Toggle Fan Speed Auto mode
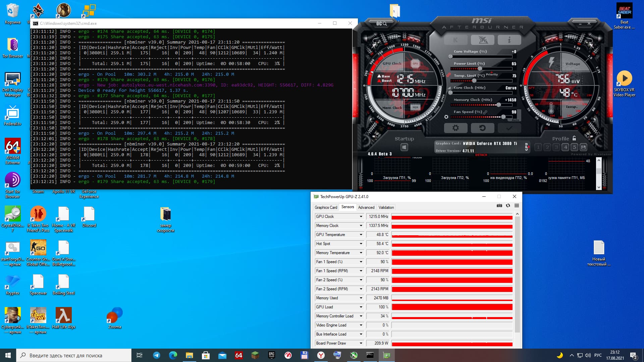644x362 pixels. point(515,120)
